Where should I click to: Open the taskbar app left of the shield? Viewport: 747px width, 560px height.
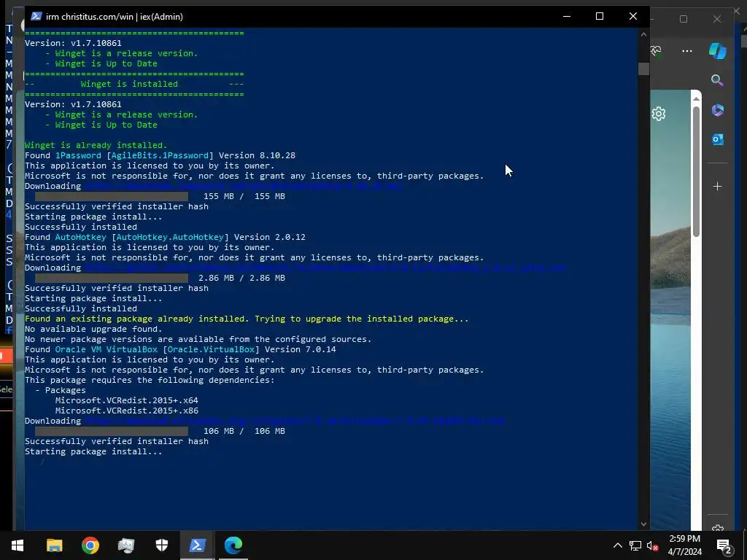[125, 545]
